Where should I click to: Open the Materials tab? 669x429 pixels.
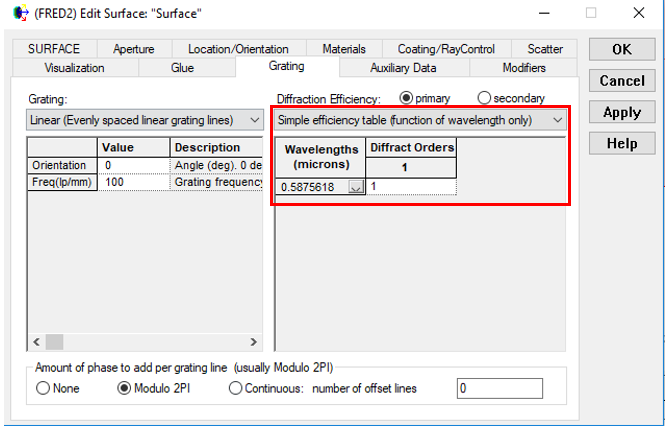(x=344, y=49)
